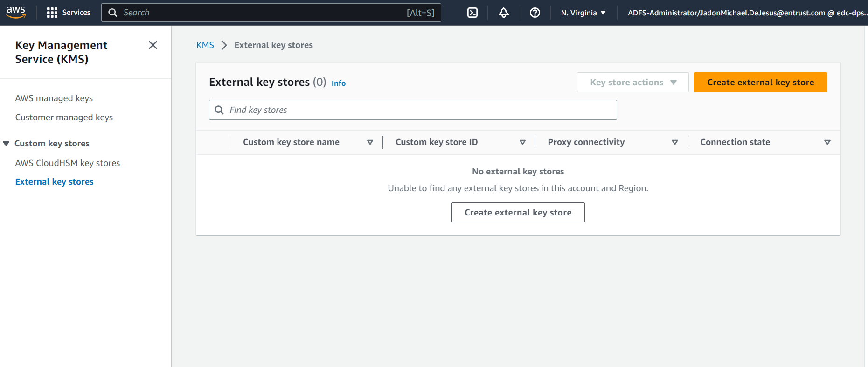Image resolution: width=868 pixels, height=367 pixels.
Task: Collapse the Custom key stores section
Action: click(6, 144)
